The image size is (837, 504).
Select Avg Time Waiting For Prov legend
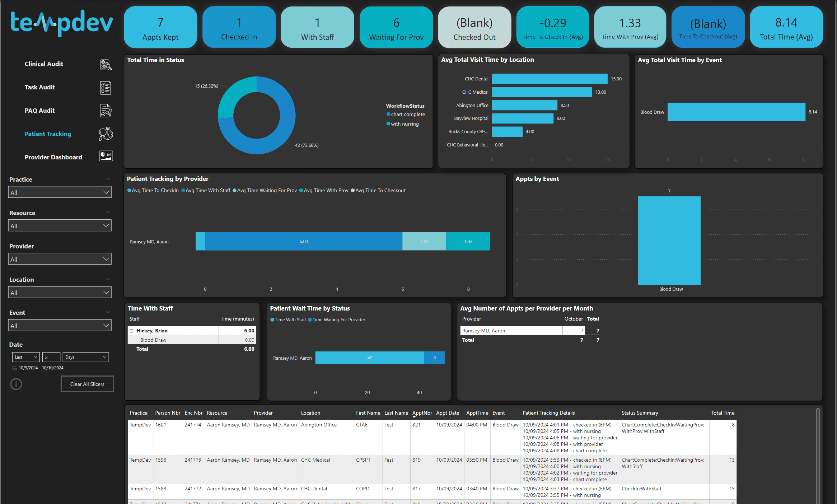coord(265,191)
